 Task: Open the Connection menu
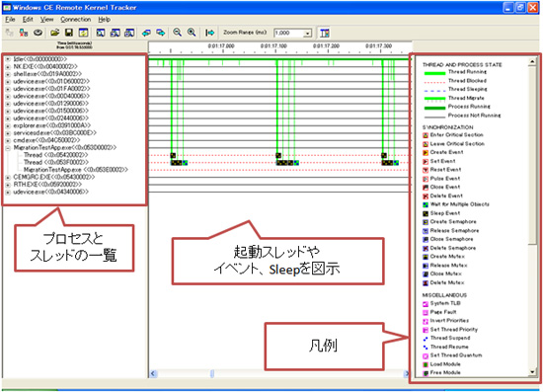[75, 20]
